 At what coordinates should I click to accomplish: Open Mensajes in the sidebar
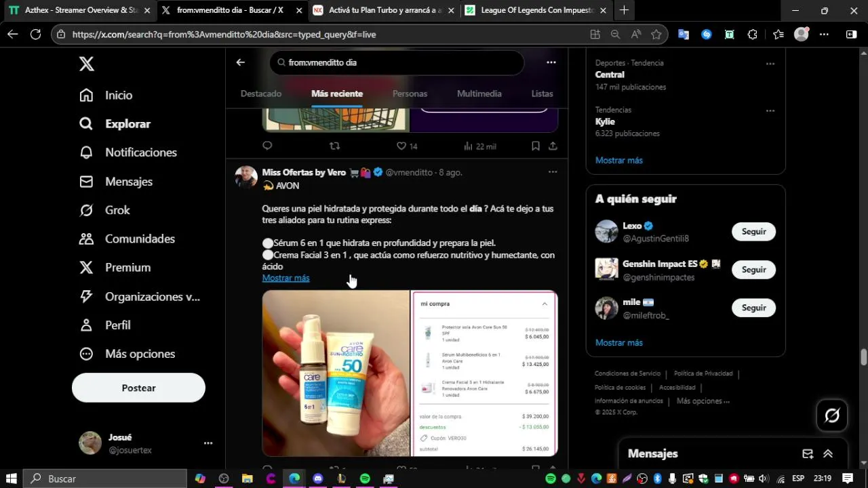click(x=116, y=182)
